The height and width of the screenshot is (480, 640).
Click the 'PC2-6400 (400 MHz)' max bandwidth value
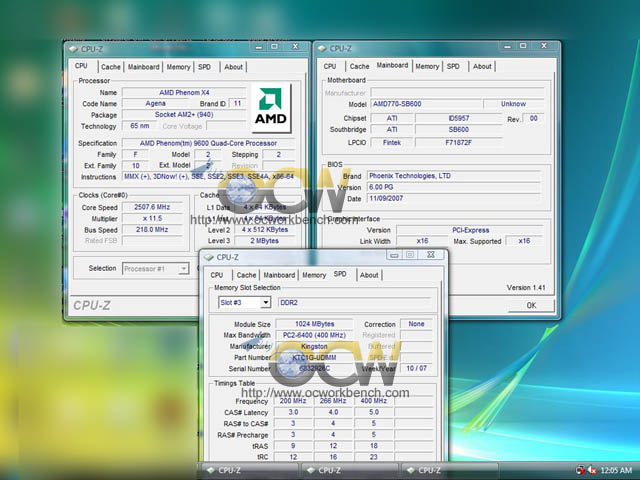click(314, 335)
